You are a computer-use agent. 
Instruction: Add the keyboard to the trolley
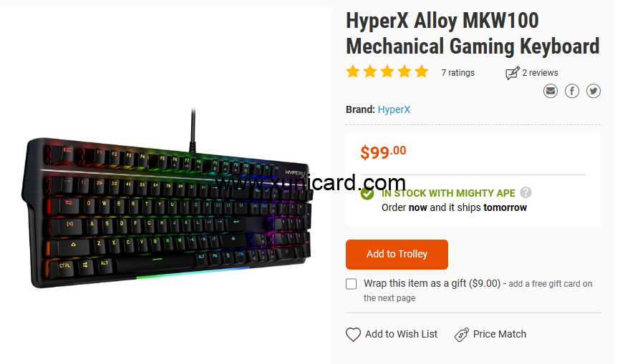pyautogui.click(x=397, y=255)
